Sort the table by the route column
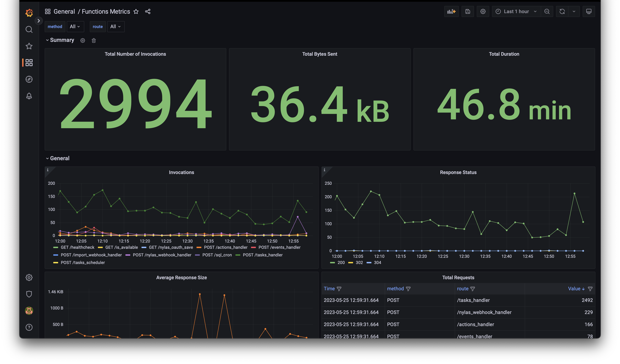The height and width of the screenshot is (364, 620). pos(463,288)
